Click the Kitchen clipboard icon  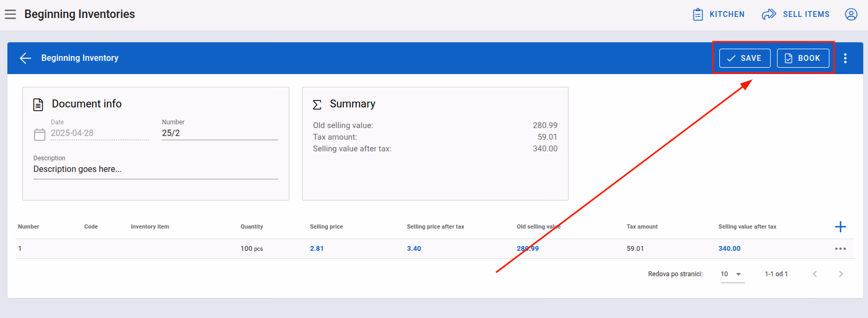698,14
